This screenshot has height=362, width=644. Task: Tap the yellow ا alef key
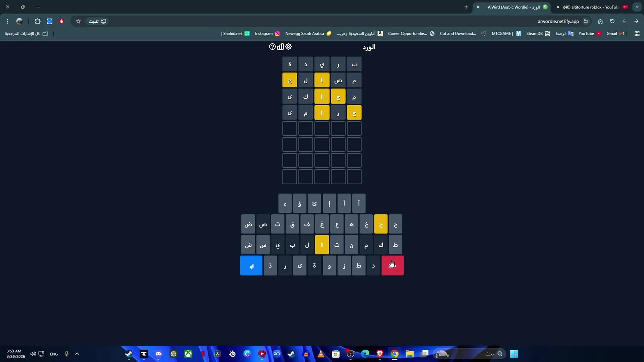pyautogui.click(x=322, y=245)
